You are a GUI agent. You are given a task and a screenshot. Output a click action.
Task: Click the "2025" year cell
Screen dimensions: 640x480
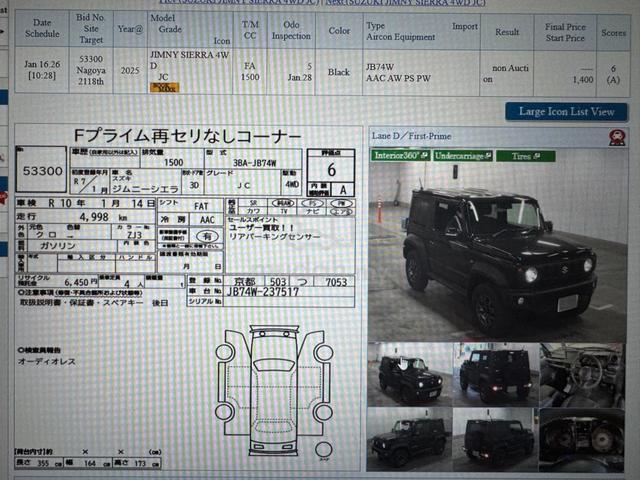[x=130, y=71]
